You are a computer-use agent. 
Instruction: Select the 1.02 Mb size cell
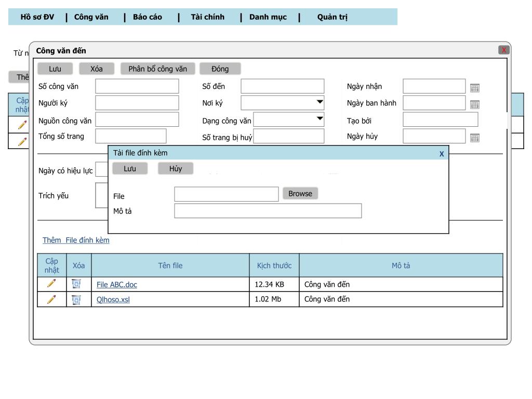pyautogui.click(x=274, y=299)
